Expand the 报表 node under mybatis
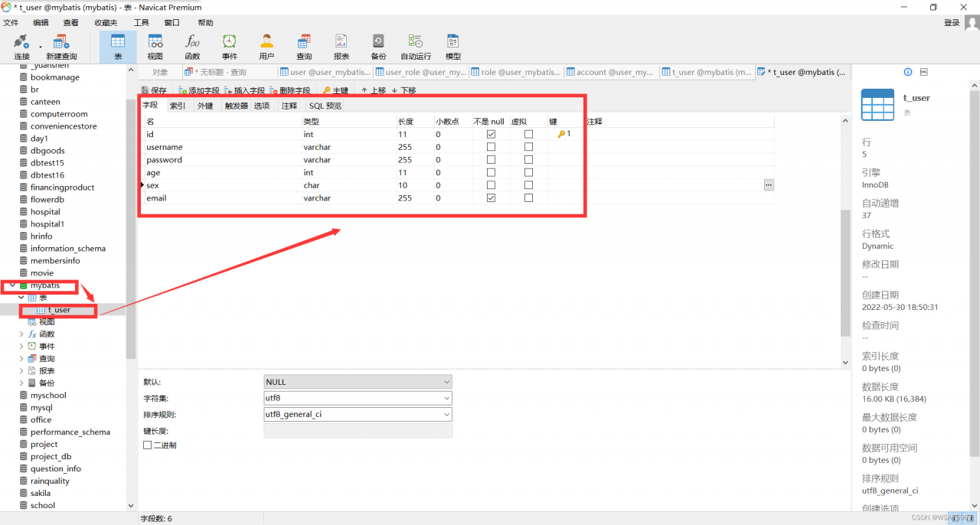This screenshot has height=525, width=980. coord(21,371)
